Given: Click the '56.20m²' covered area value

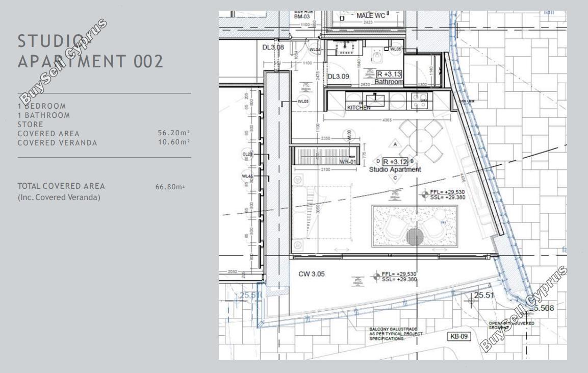Looking at the screenshot, I should pyautogui.click(x=173, y=133).
